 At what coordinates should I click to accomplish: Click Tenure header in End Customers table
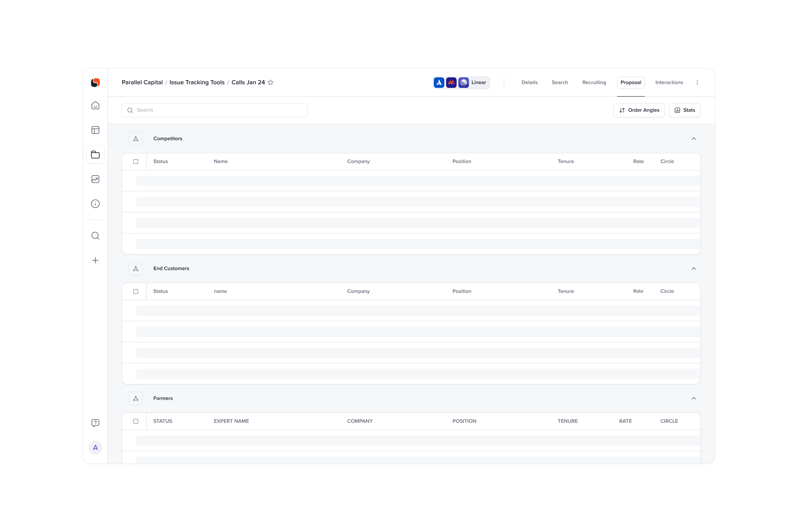click(566, 291)
